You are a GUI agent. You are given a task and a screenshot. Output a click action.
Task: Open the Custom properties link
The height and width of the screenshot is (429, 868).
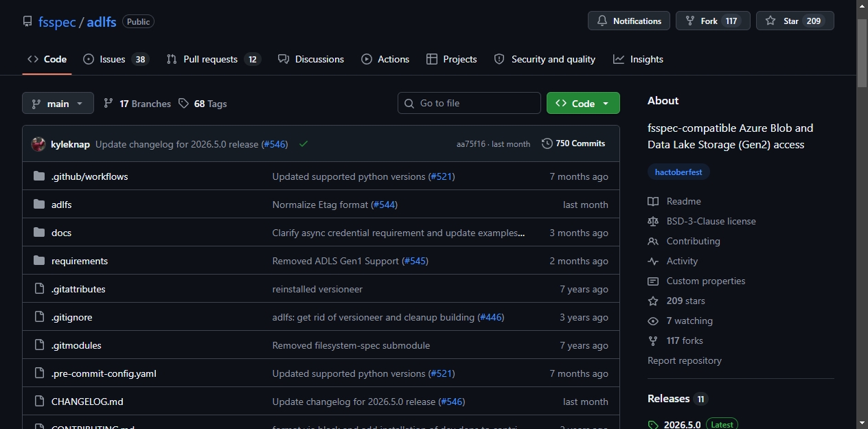[x=705, y=281]
